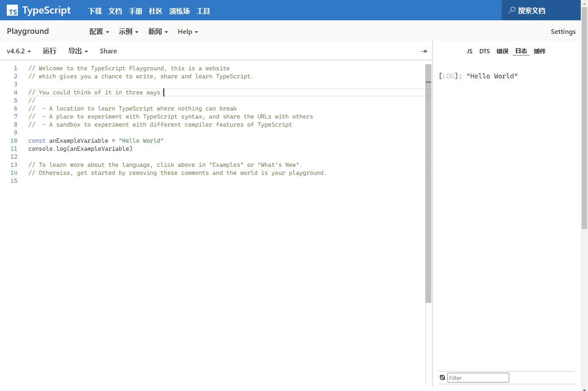Open the v4.6.2 version dropdown
Screen dimensions: 588x391
coord(19,51)
